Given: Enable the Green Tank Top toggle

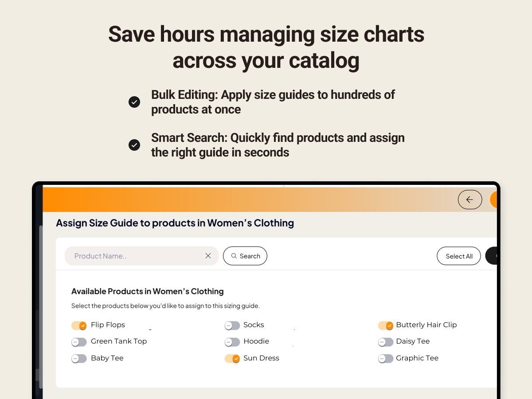Looking at the screenshot, I should 79,342.
